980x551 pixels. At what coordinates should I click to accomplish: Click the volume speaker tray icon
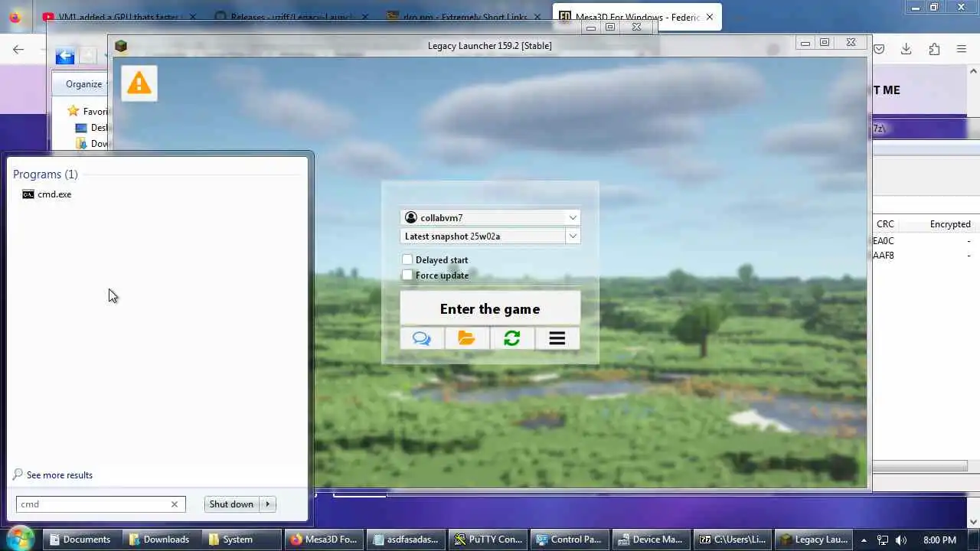(901, 540)
